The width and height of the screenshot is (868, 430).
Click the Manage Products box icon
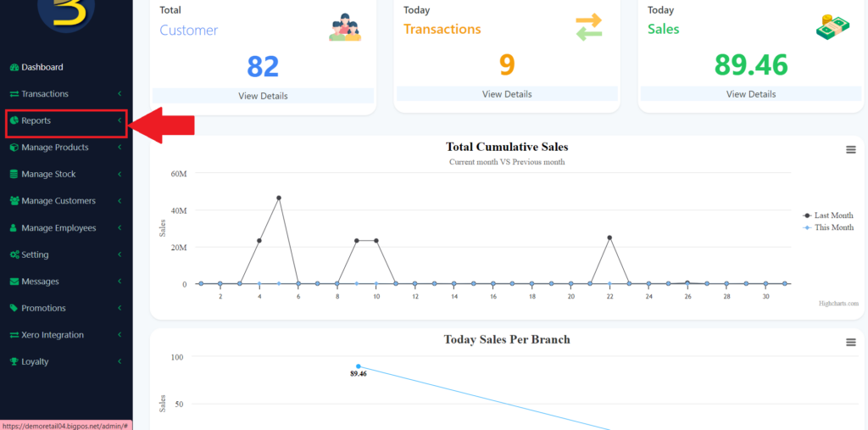tap(14, 148)
